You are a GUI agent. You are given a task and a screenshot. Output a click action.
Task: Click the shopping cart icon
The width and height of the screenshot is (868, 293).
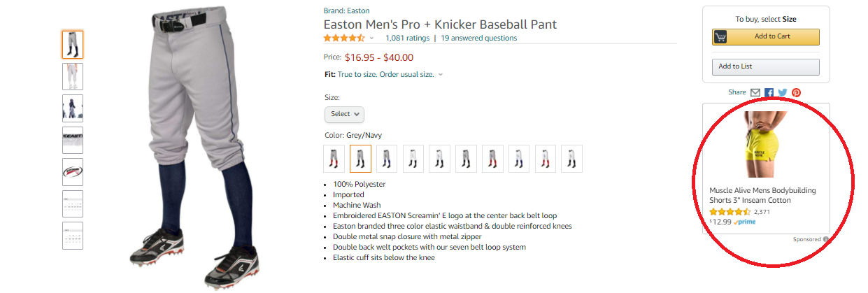720,37
